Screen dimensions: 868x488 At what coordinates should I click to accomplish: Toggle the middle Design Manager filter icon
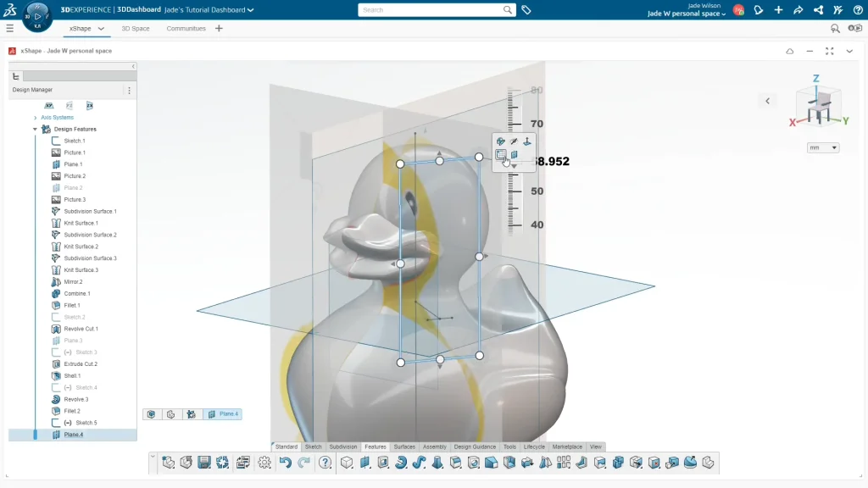pyautogui.click(x=70, y=106)
